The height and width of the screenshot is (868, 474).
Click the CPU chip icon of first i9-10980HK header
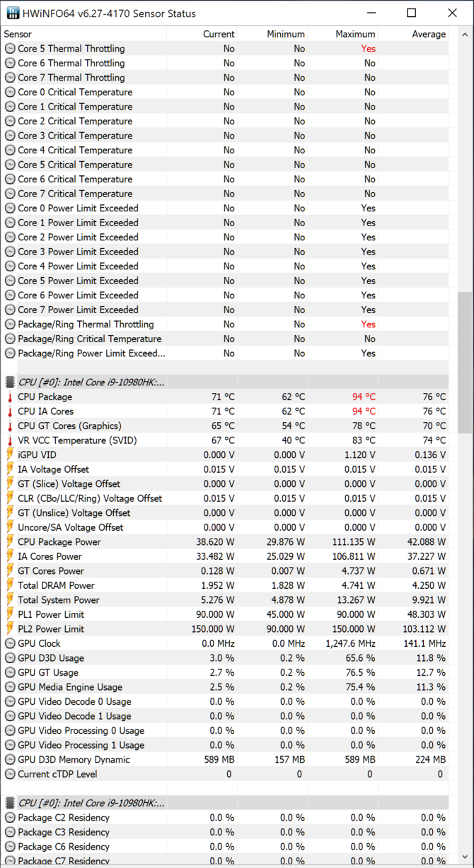coord(10,382)
